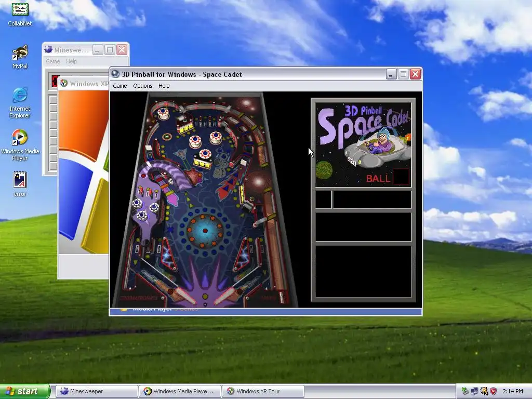Open the Help menu in Minesweeper window

click(x=71, y=61)
